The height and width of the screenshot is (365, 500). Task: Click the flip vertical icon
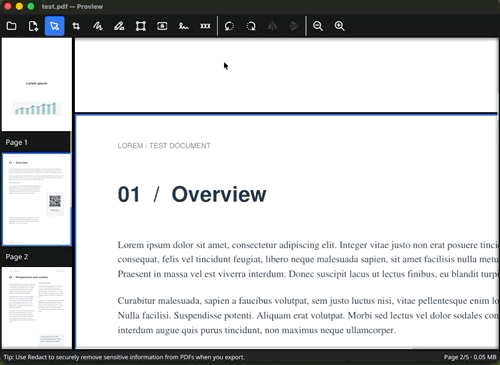[294, 26]
